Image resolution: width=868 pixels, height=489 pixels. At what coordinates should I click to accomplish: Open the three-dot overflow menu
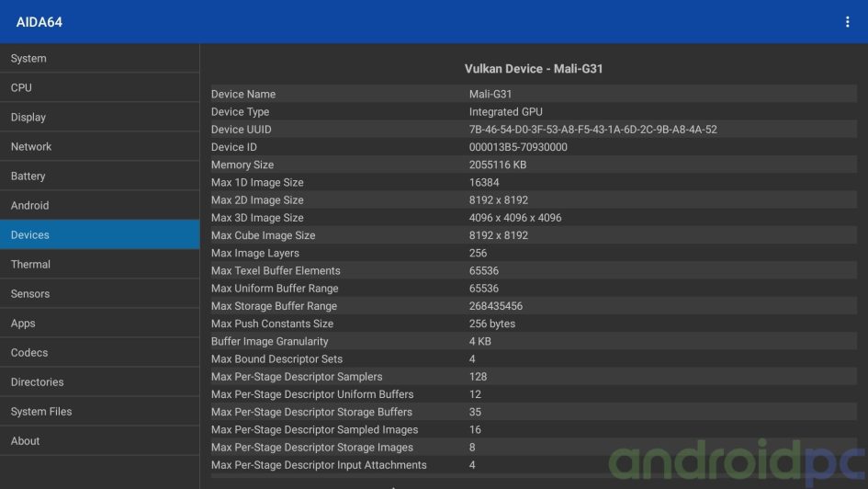847,21
